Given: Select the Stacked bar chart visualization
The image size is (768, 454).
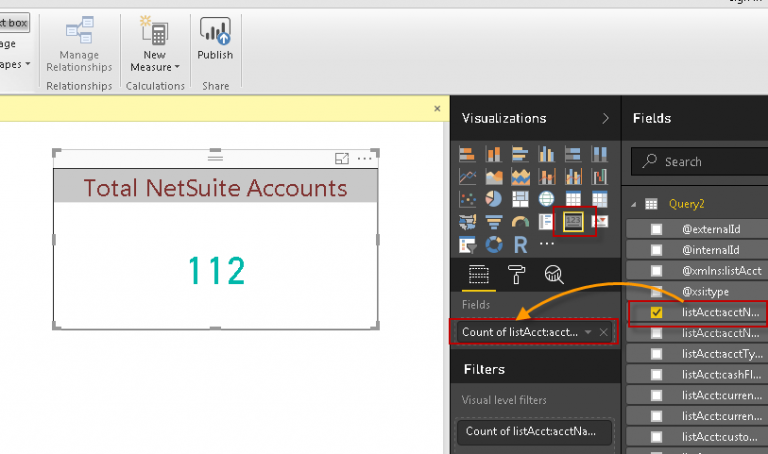Looking at the screenshot, I should [x=467, y=154].
